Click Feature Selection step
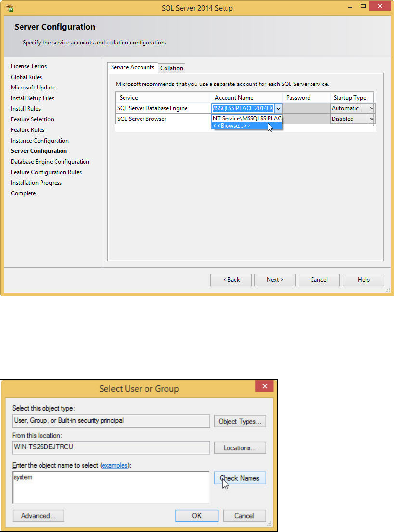 coord(33,119)
